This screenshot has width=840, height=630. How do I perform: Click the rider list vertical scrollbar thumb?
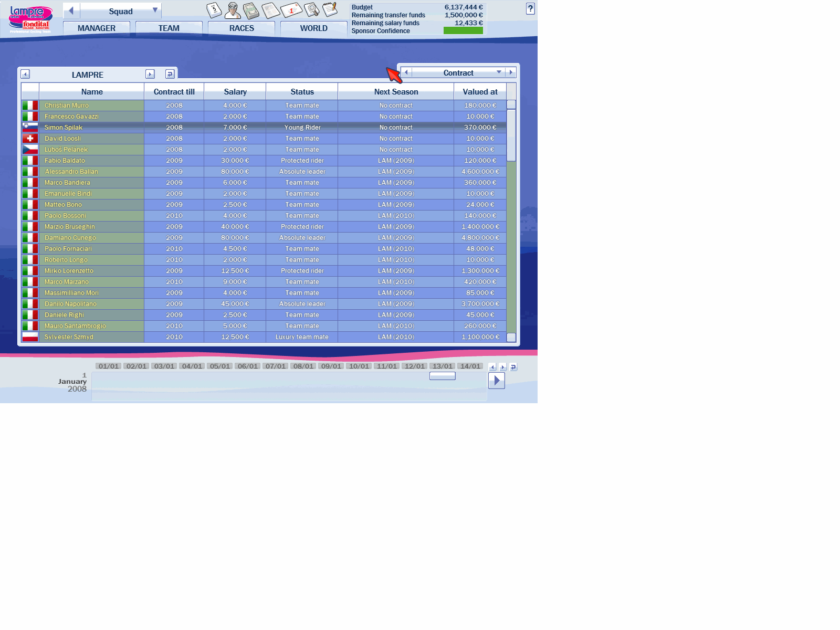click(x=511, y=135)
